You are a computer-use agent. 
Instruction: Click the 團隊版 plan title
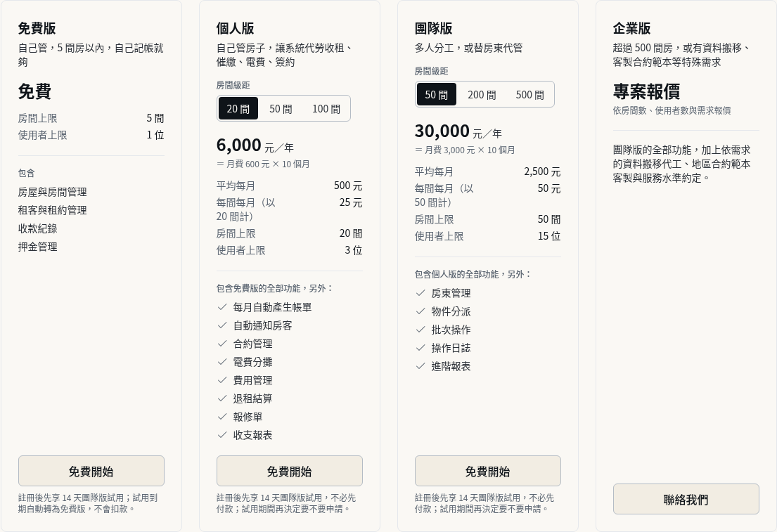(x=433, y=28)
